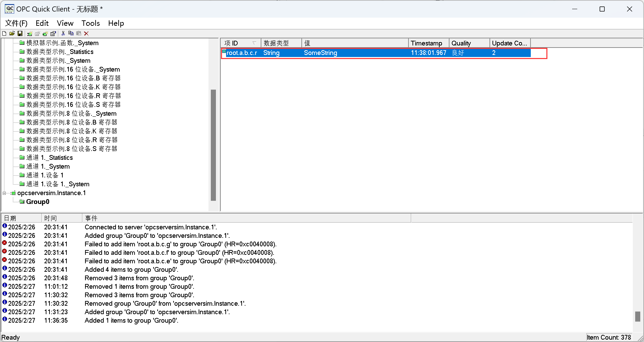
Task: Click the New Item toolbar icon
Action: [x=45, y=33]
